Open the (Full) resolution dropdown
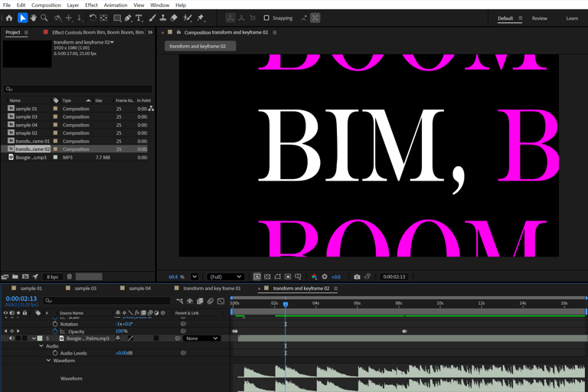Screen dimensions: 588x392 click(x=225, y=276)
